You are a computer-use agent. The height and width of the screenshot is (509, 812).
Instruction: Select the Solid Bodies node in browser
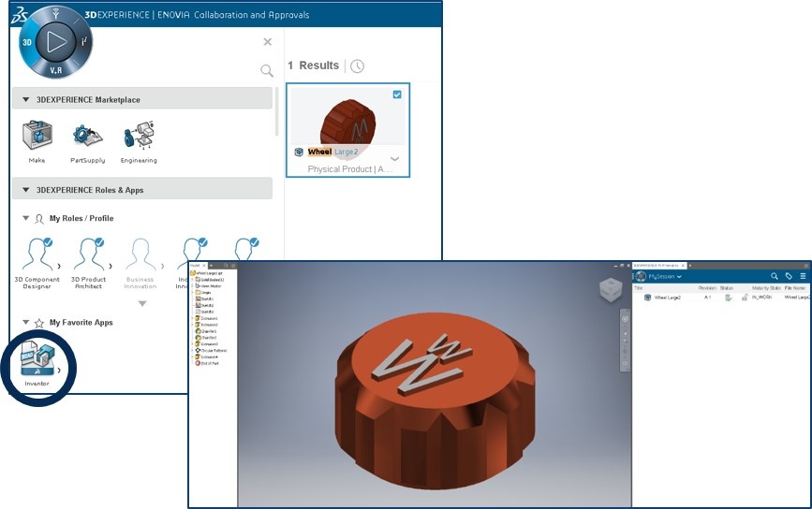coord(209,280)
